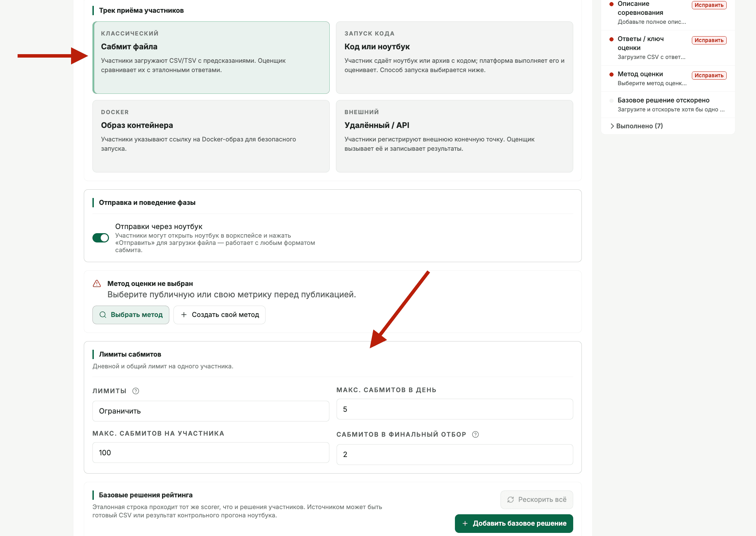The image size is (756, 536).
Task: Click Исправить next to Ответы / ключ оценки
Action: tap(709, 40)
